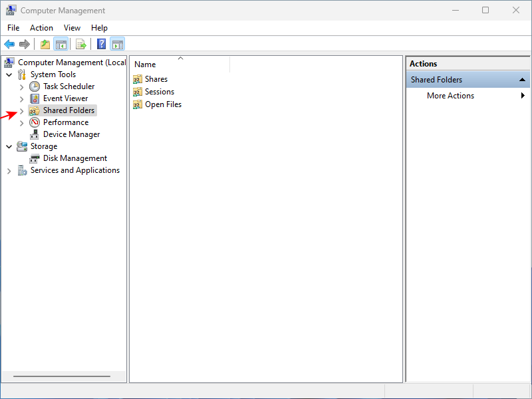Open Help from the blue question icon
Image resolution: width=532 pixels, height=399 pixels.
pos(102,44)
